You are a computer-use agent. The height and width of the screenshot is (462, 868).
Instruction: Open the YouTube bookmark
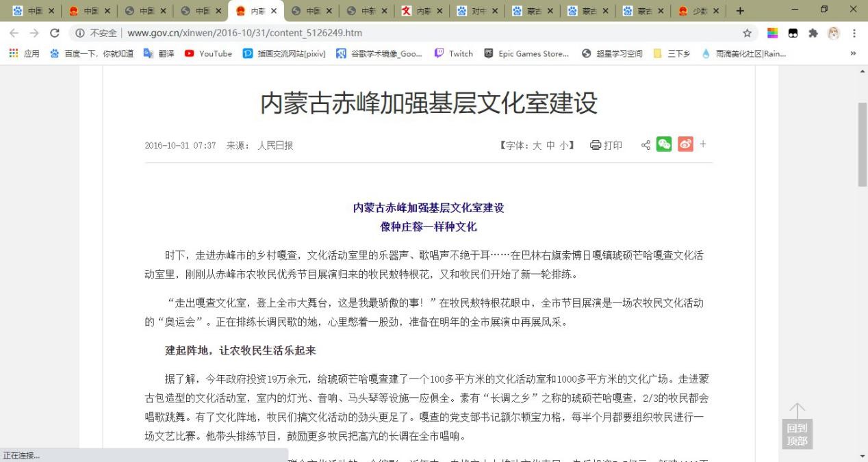pos(208,53)
